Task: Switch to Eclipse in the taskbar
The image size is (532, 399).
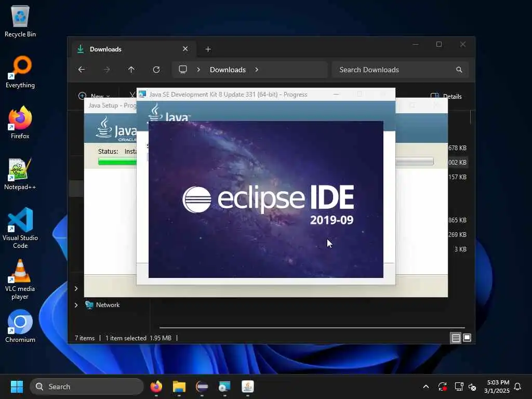Action: [202, 387]
